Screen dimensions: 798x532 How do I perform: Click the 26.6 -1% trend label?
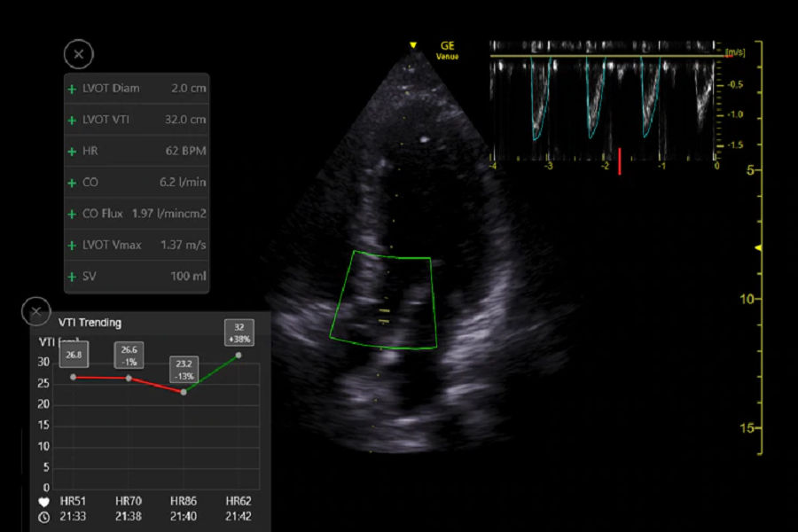(x=128, y=355)
